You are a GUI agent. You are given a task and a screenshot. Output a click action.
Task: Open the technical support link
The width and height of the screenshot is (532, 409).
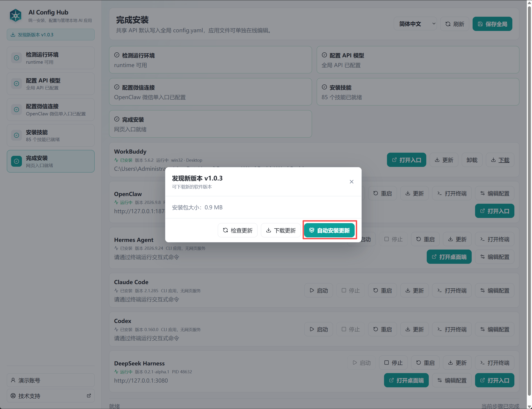51,396
